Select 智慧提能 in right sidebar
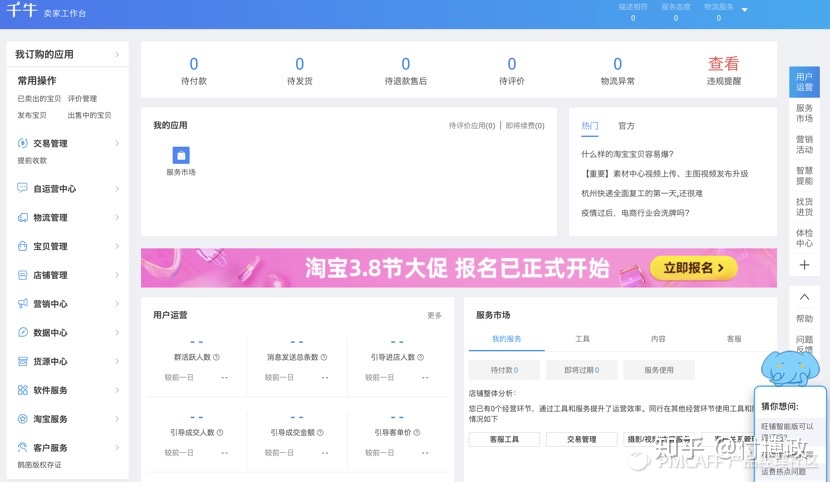 tap(804, 176)
